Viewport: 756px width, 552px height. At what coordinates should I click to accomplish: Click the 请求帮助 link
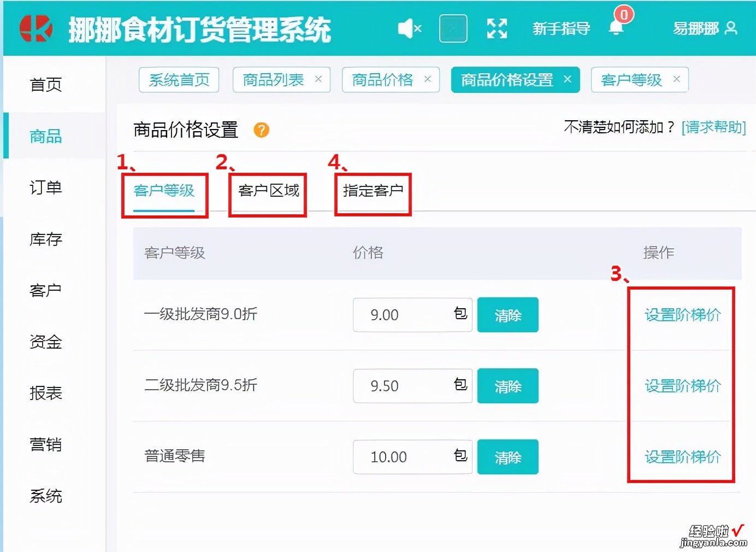713,127
